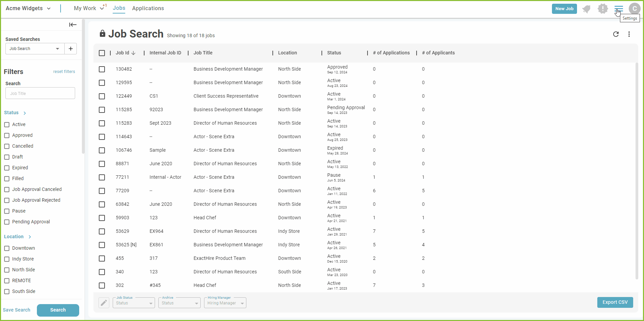Add a new saved search
Screen dimensions: 644x321
[70, 49]
